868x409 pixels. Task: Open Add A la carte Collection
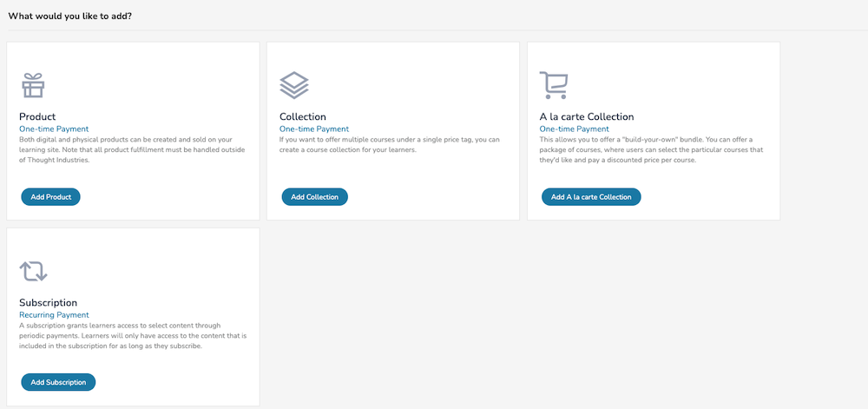click(x=591, y=197)
